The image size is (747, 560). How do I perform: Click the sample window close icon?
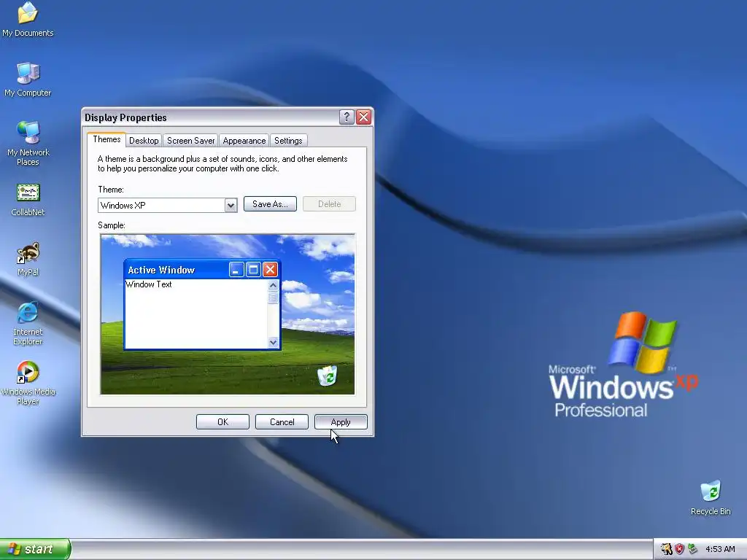270,270
